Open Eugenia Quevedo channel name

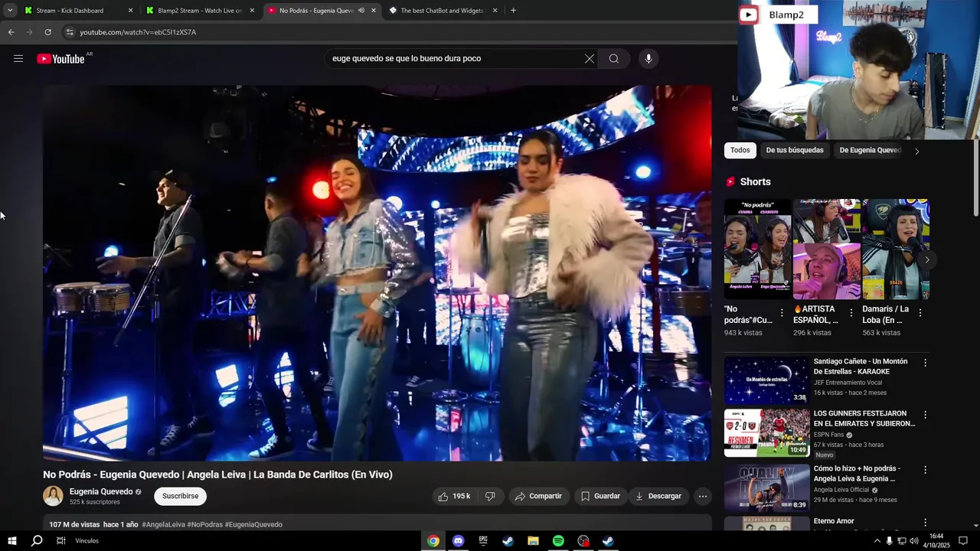[101, 492]
